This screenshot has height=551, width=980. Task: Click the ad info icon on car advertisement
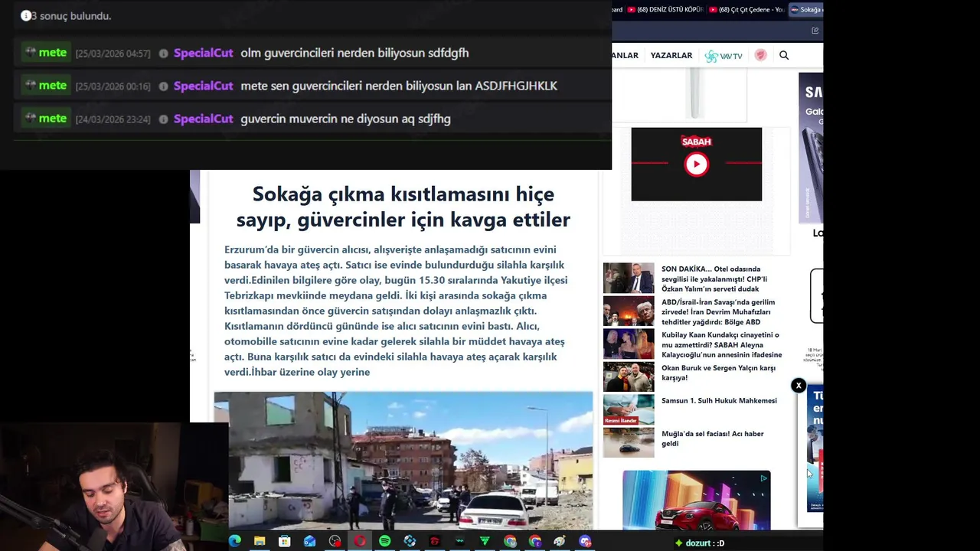tap(763, 478)
